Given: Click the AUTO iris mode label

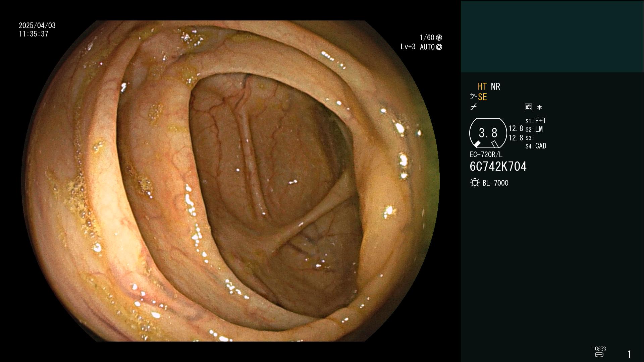Looking at the screenshot, I should (427, 47).
